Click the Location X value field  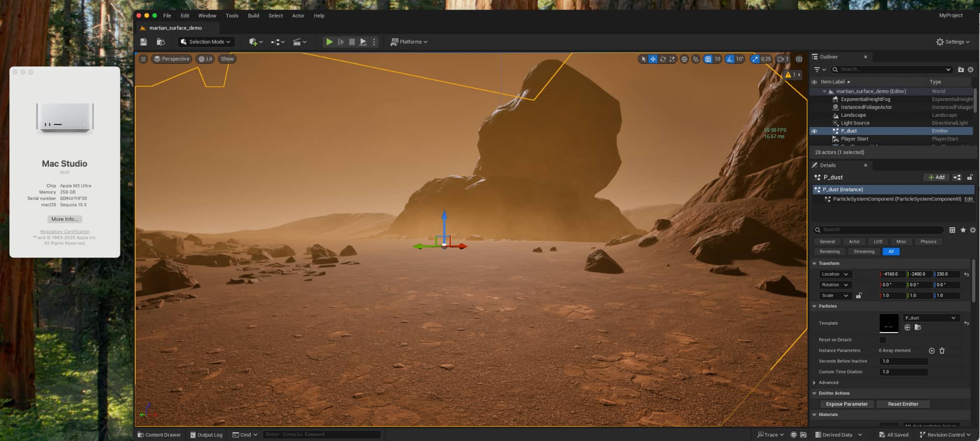[893, 274]
